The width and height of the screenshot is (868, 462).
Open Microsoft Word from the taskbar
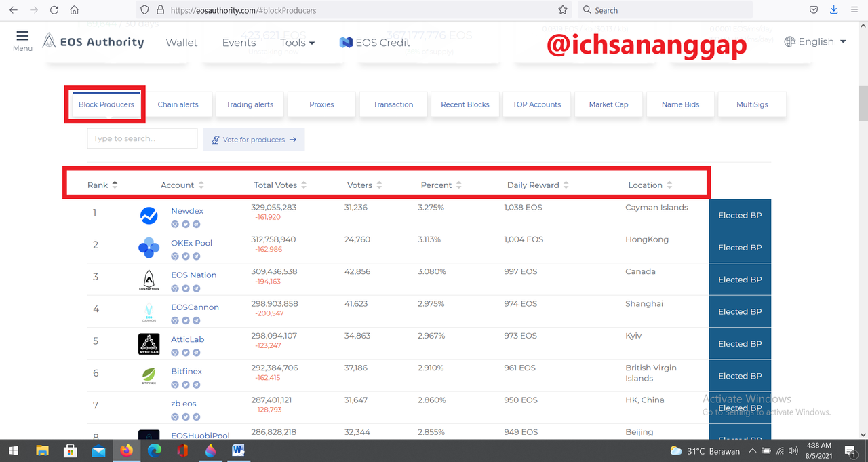(x=238, y=450)
